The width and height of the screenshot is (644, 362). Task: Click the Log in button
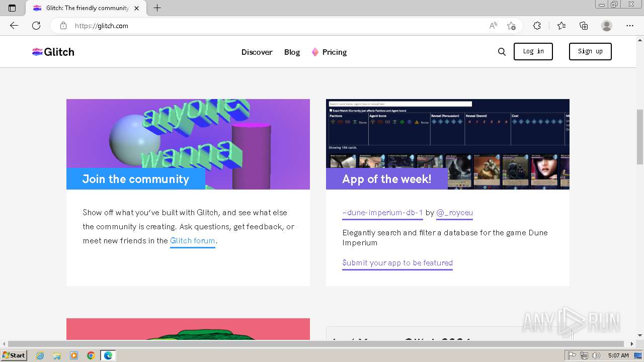[x=533, y=51]
